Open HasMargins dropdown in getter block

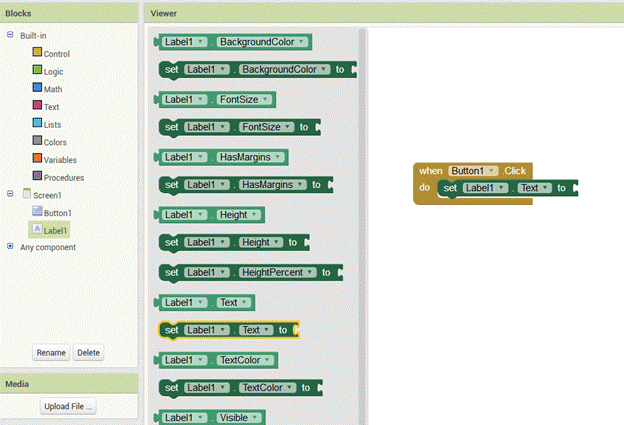pos(278,157)
